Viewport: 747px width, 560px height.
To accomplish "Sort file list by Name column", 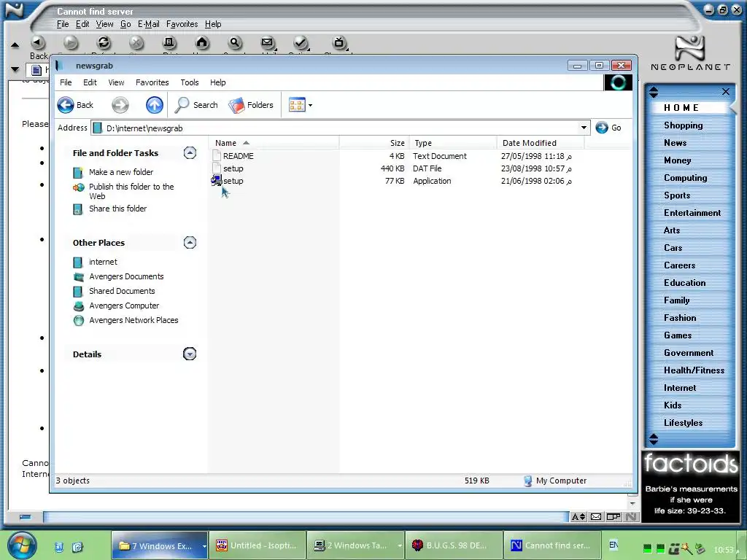I will point(274,143).
